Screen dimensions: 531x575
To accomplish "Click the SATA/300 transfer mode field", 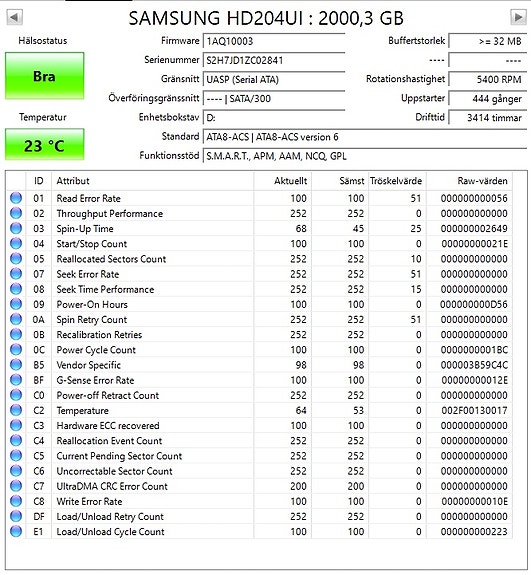I will click(274, 98).
